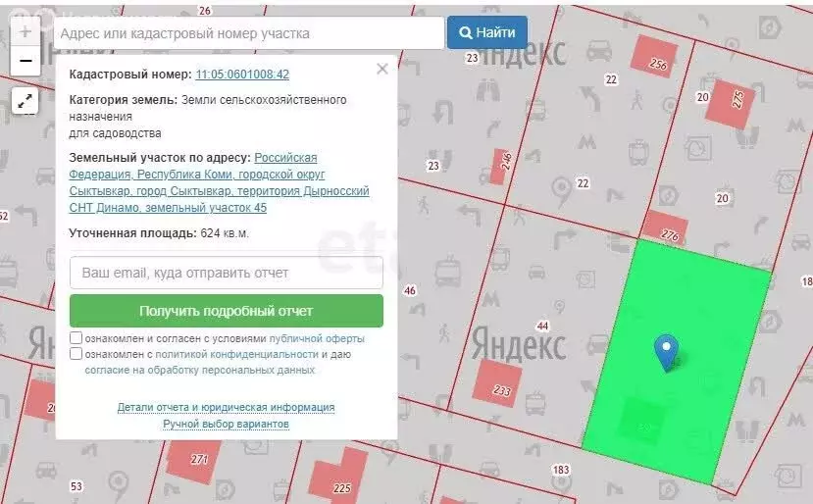Select building 233 on the map
813x504 pixels.
click(x=496, y=382)
